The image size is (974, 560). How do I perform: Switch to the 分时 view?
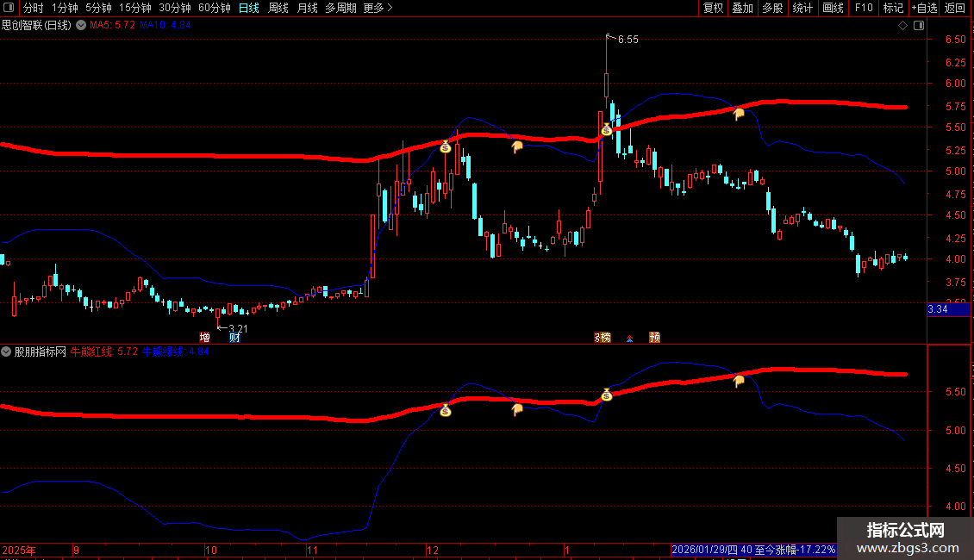33,8
